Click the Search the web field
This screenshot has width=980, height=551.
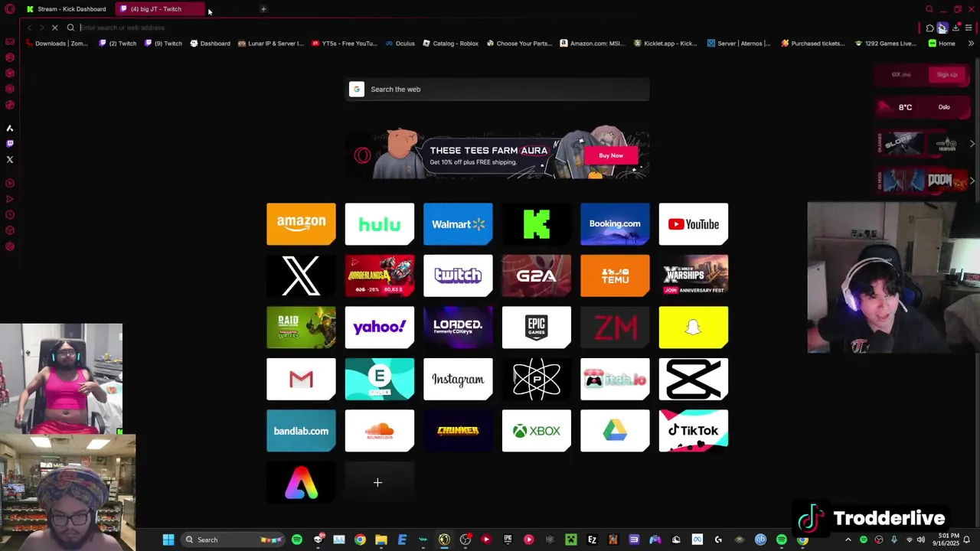tap(498, 90)
